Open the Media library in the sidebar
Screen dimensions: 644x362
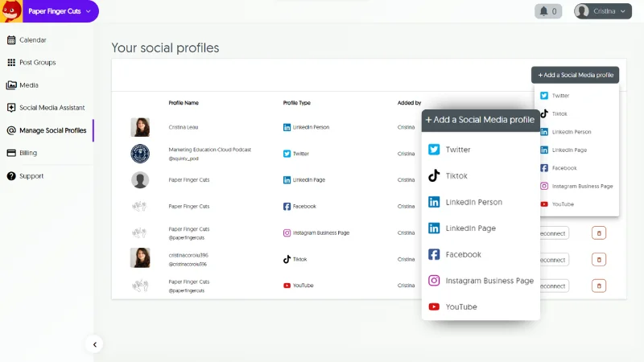[x=28, y=85]
